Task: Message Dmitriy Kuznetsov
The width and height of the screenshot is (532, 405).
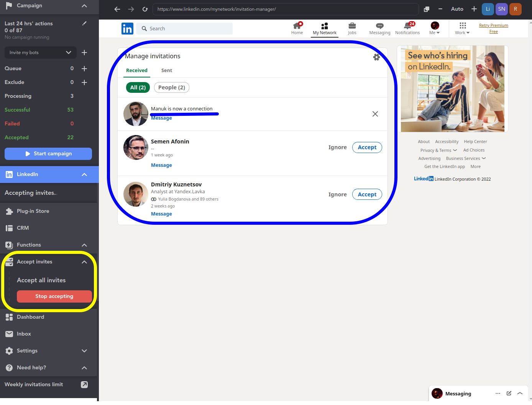Action: click(161, 214)
